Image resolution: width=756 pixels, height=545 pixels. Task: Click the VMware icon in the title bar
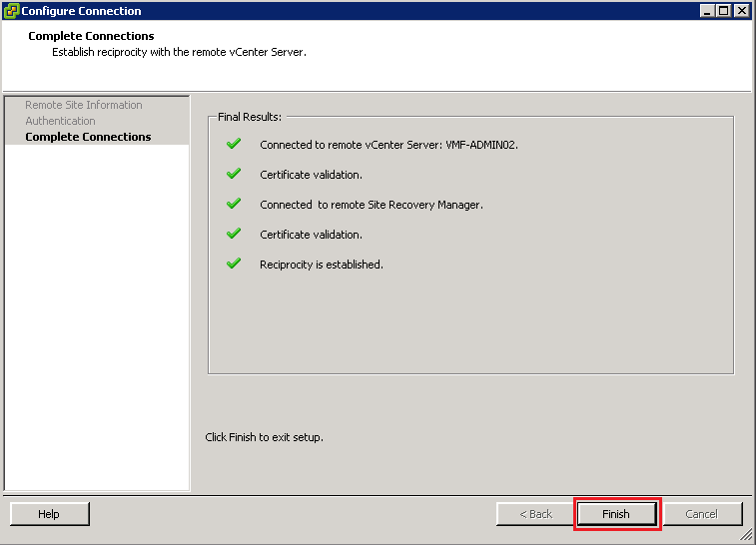(x=12, y=11)
